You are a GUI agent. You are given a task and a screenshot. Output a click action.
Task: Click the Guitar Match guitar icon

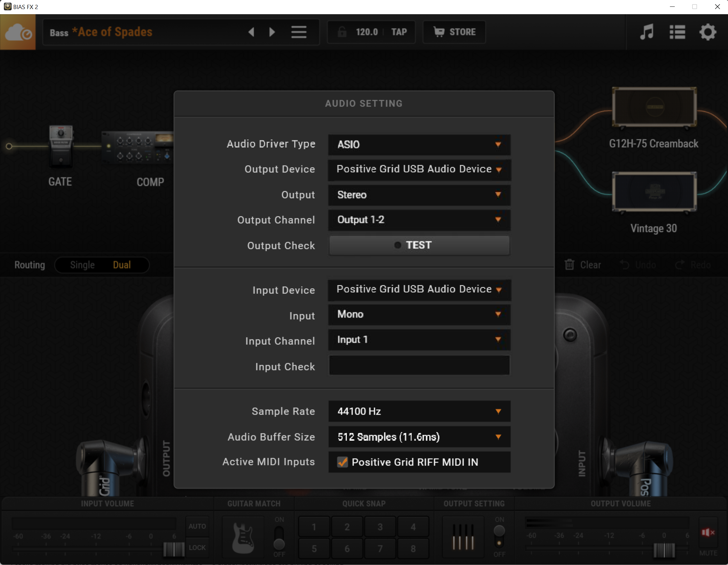[243, 538]
